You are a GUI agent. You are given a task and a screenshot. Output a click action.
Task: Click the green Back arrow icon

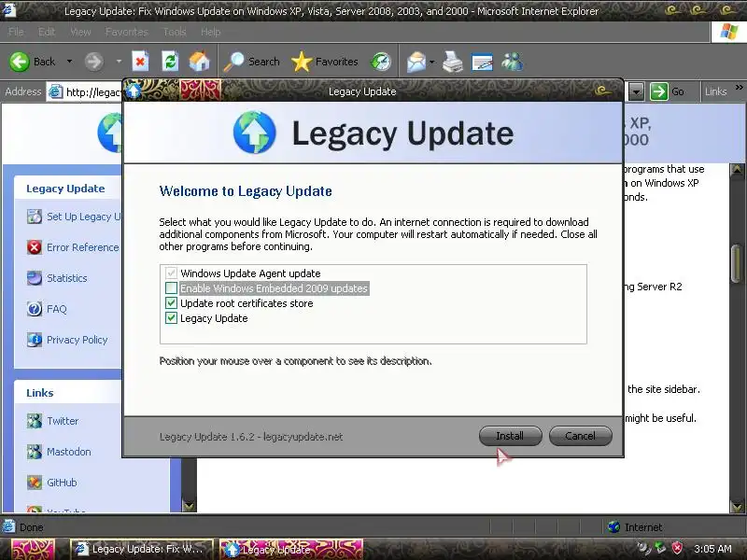20,62
